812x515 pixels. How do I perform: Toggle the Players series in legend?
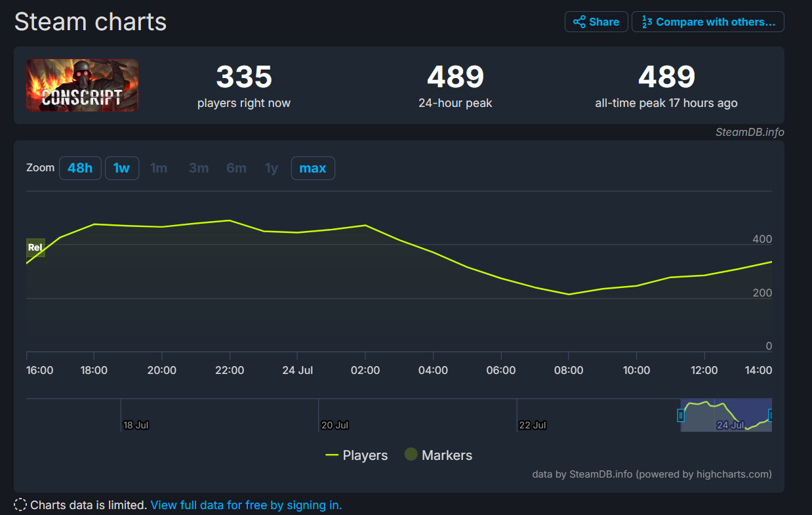click(x=357, y=455)
